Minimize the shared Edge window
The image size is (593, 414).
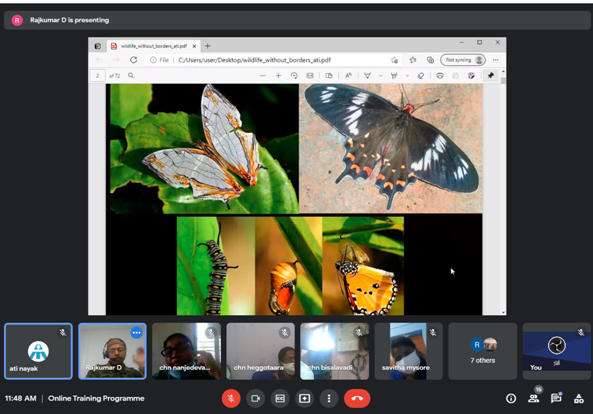point(461,42)
